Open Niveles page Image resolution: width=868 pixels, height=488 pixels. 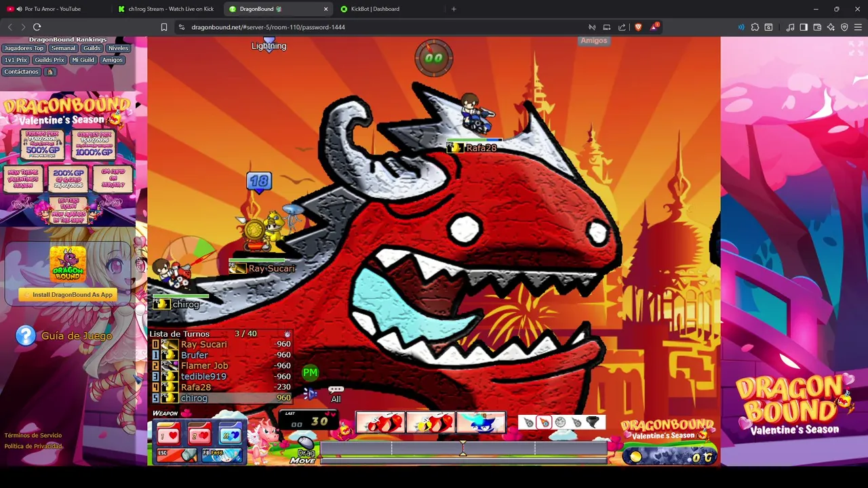click(x=118, y=48)
